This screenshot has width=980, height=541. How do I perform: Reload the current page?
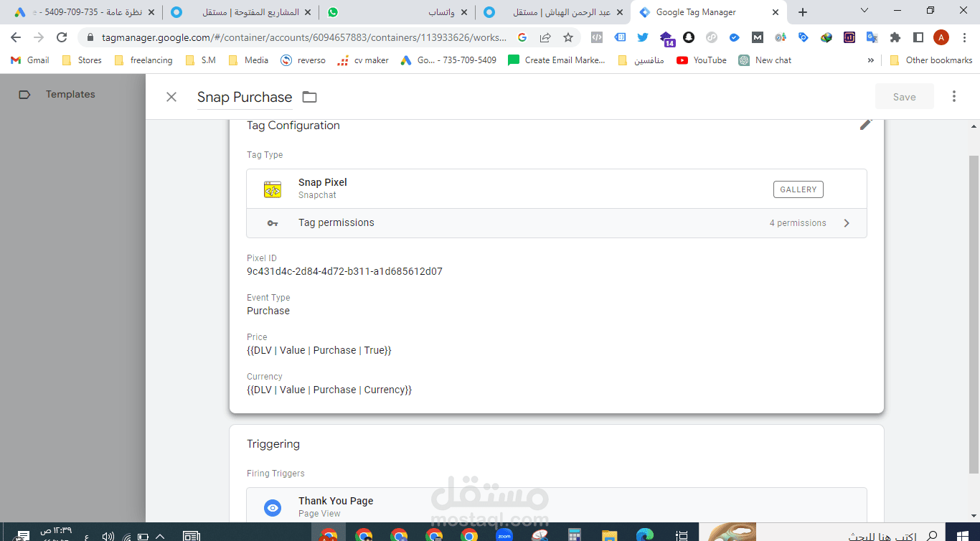62,37
